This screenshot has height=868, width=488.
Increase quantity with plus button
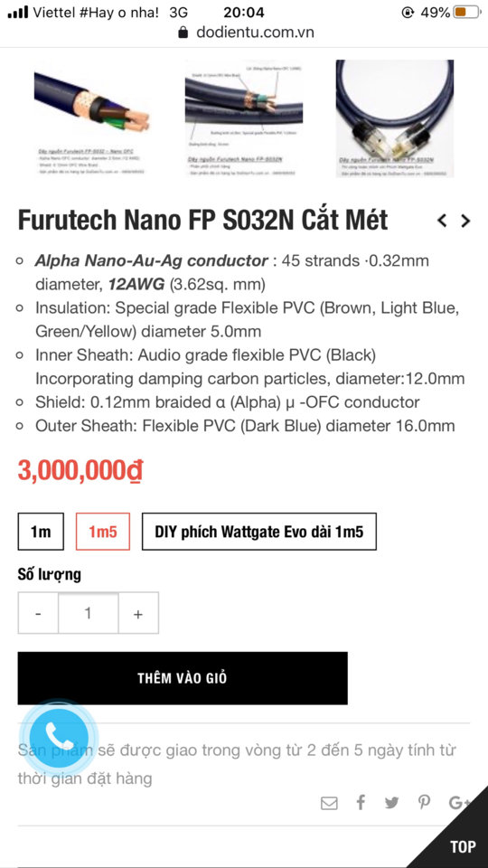click(138, 613)
